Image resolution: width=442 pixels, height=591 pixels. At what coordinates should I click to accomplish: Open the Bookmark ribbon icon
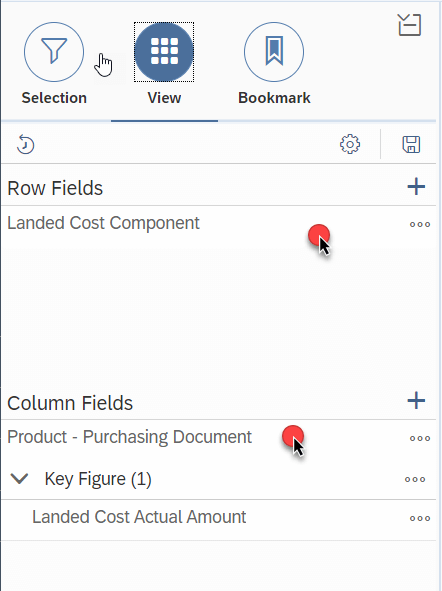pyautogui.click(x=274, y=52)
